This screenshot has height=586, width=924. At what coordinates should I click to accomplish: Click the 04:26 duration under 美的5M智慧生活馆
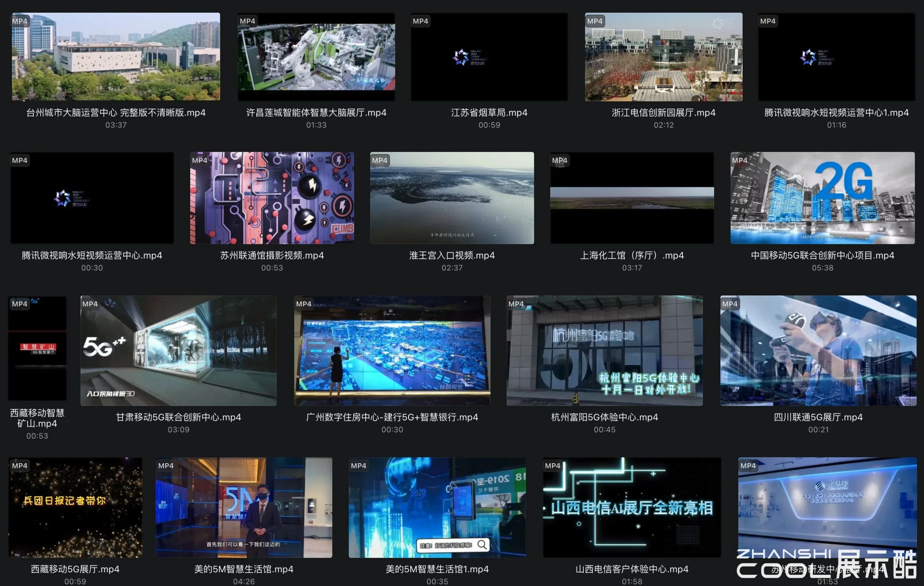click(x=244, y=581)
